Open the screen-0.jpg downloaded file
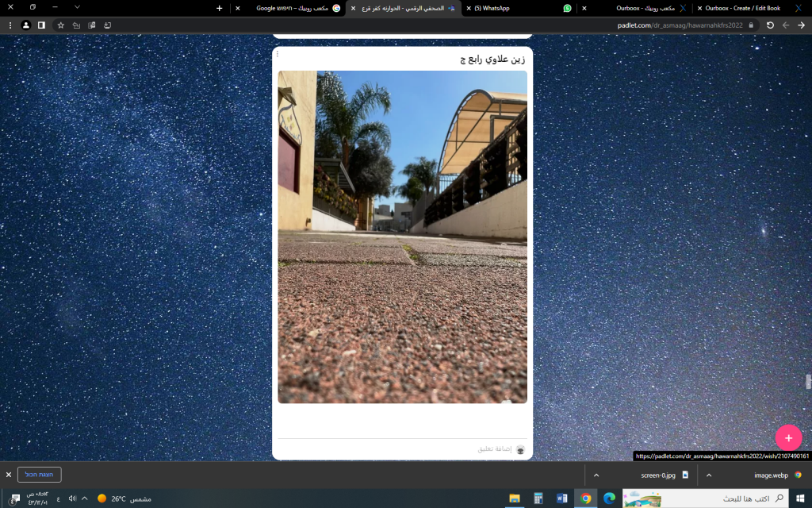The image size is (812, 508). point(658,475)
